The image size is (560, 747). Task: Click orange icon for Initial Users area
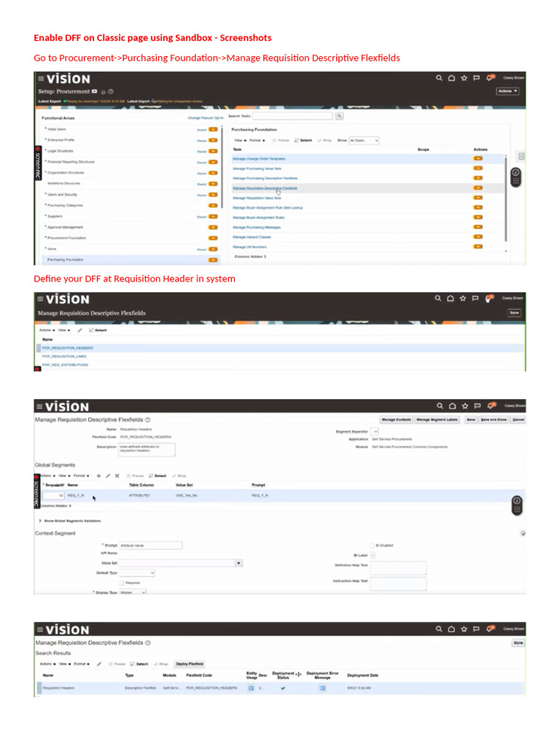213,129
